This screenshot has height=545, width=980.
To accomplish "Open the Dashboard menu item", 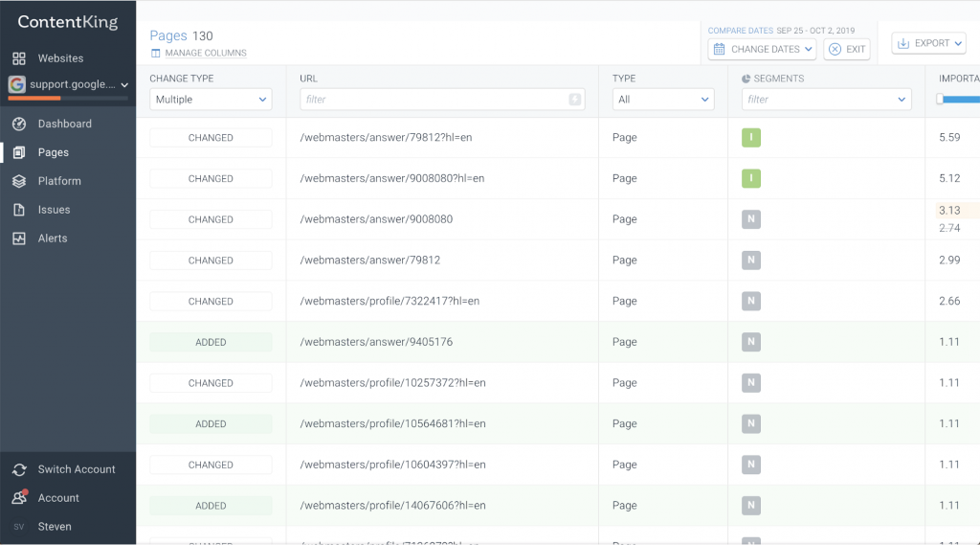I will coord(64,124).
